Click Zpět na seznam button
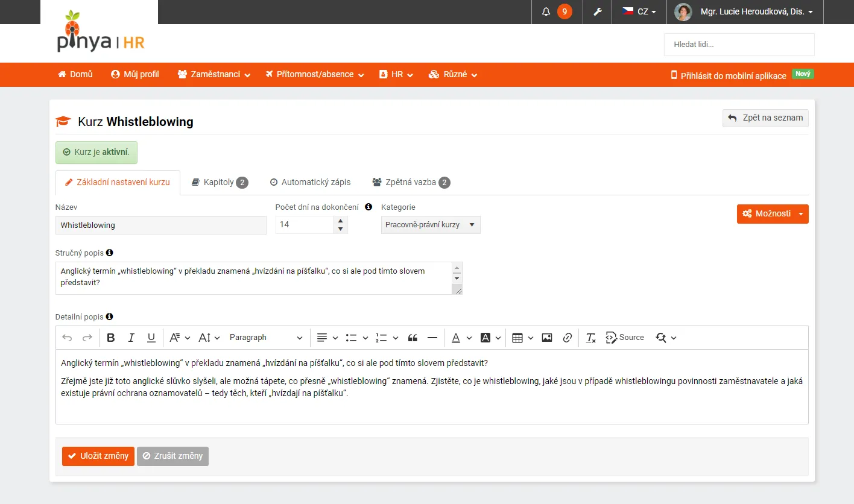 765,118
